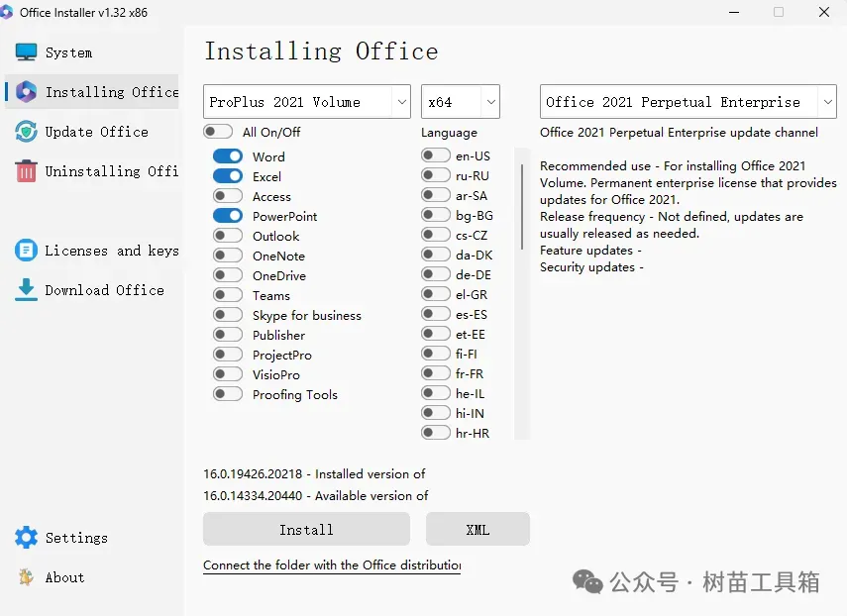
Task: Click the language list scrollbar thumb
Action: 522,207
